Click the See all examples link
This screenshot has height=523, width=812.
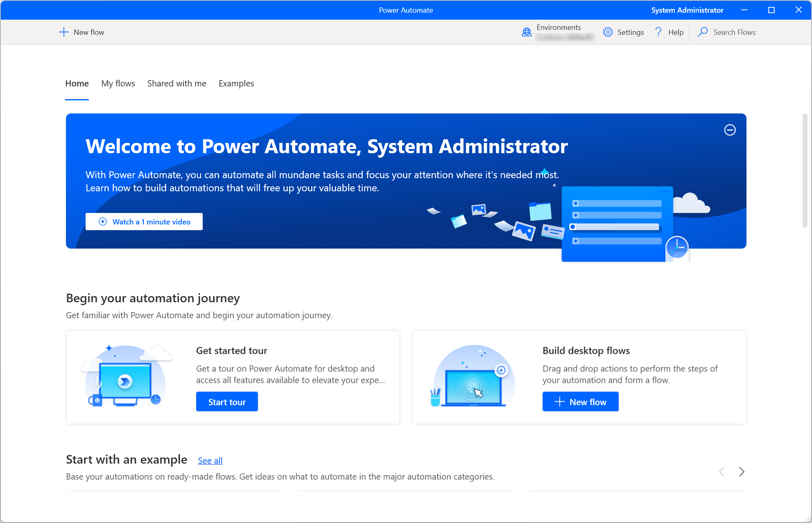[210, 460]
